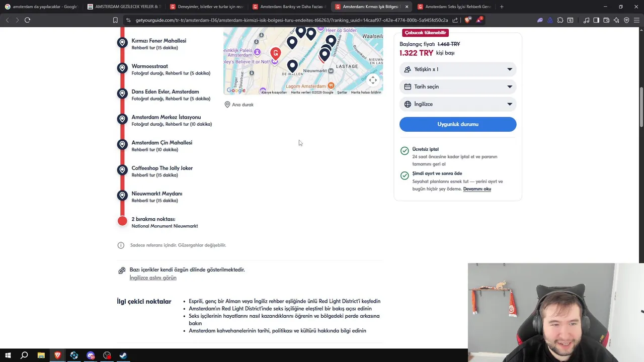Reload the page with the refresh icon

pos(27,20)
